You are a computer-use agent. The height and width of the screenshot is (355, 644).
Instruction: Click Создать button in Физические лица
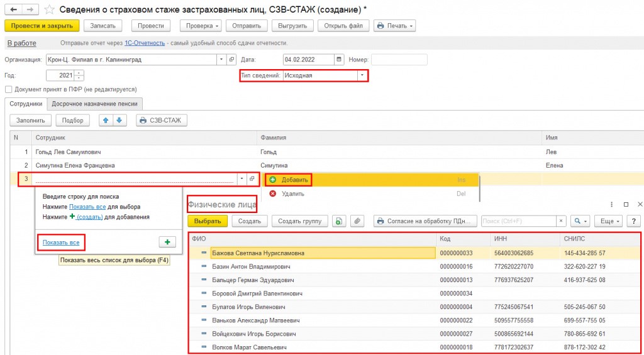tap(250, 221)
